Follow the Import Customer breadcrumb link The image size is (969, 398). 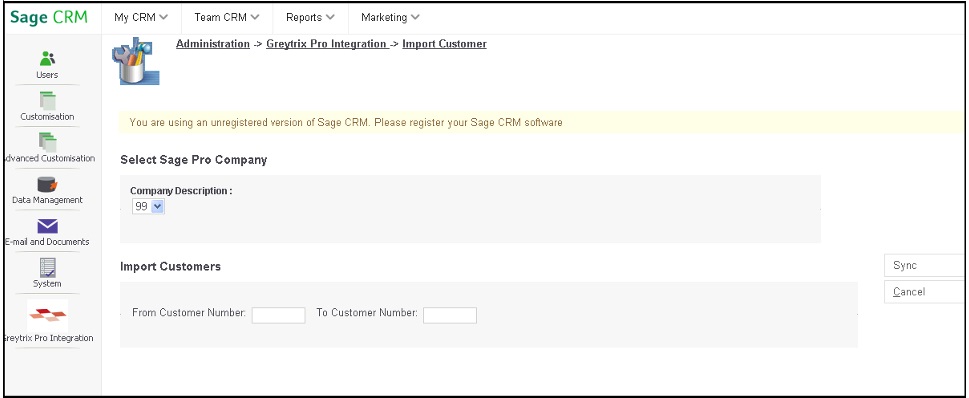click(x=444, y=44)
